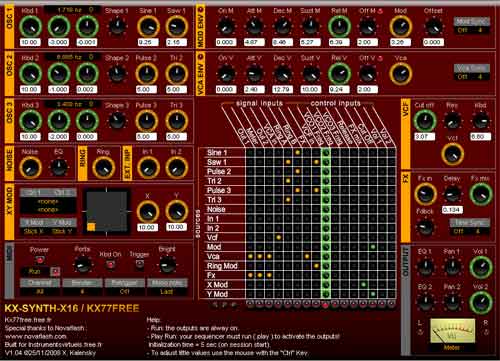Click the Delay knob in FX section
The height and width of the screenshot is (361, 500).
point(452,194)
